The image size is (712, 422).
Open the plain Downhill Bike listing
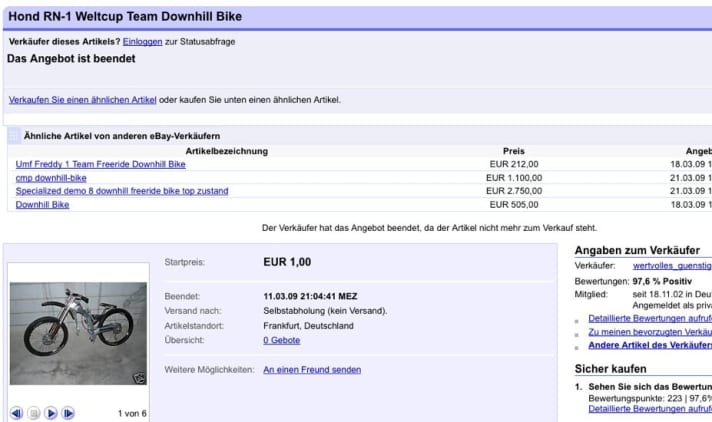(42, 204)
